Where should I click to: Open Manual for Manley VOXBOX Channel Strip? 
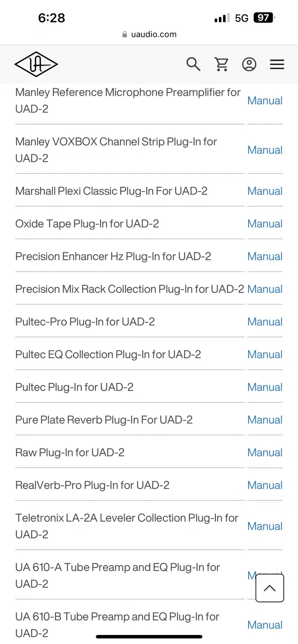[x=265, y=150]
